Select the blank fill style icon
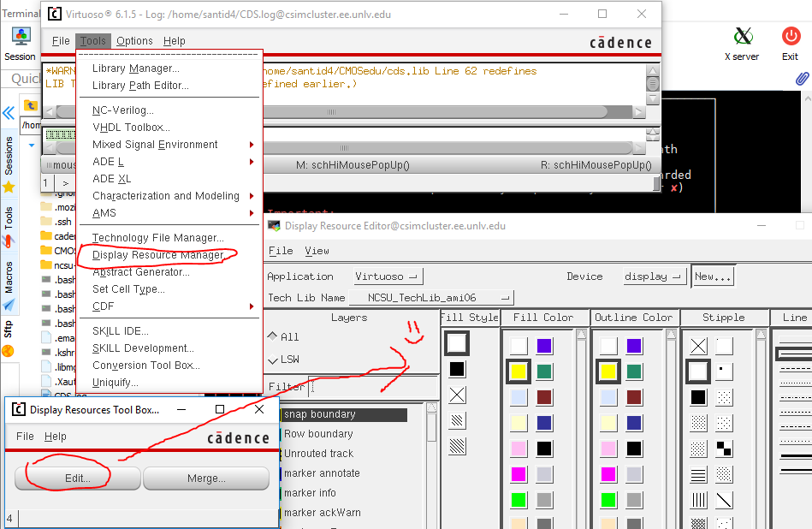The height and width of the screenshot is (529, 812). click(x=457, y=343)
